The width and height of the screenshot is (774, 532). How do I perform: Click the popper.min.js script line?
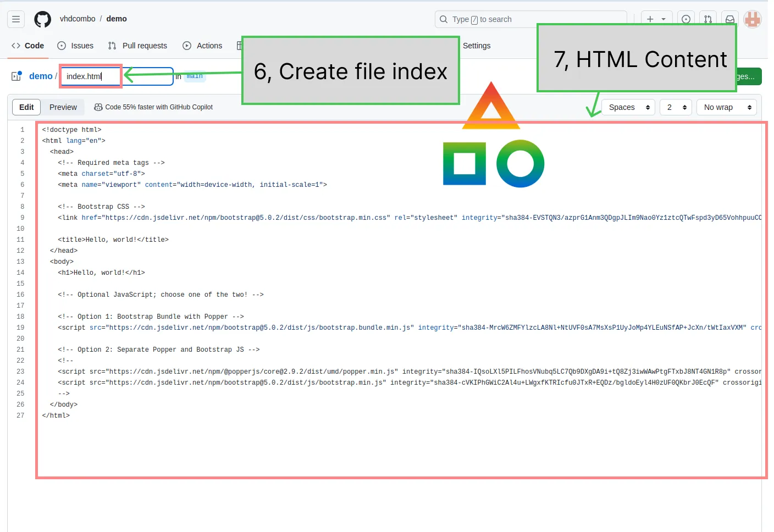tap(410, 372)
